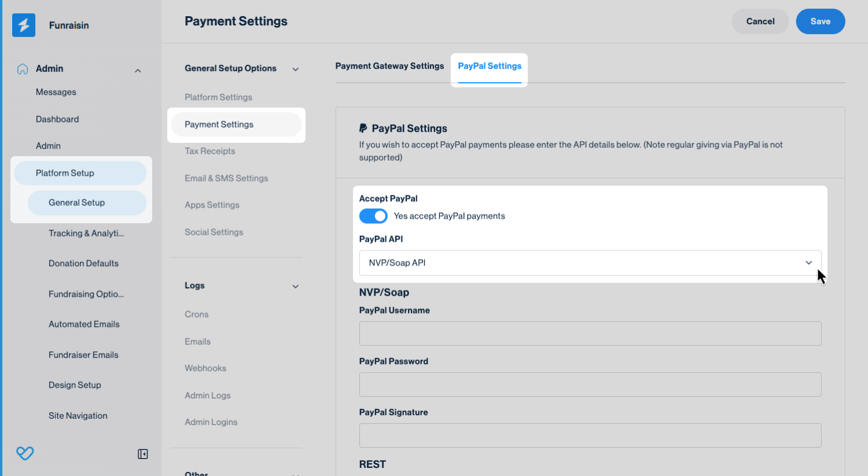Collapse the General Setup Options section
The width and height of the screenshot is (868, 476).
[295, 69]
